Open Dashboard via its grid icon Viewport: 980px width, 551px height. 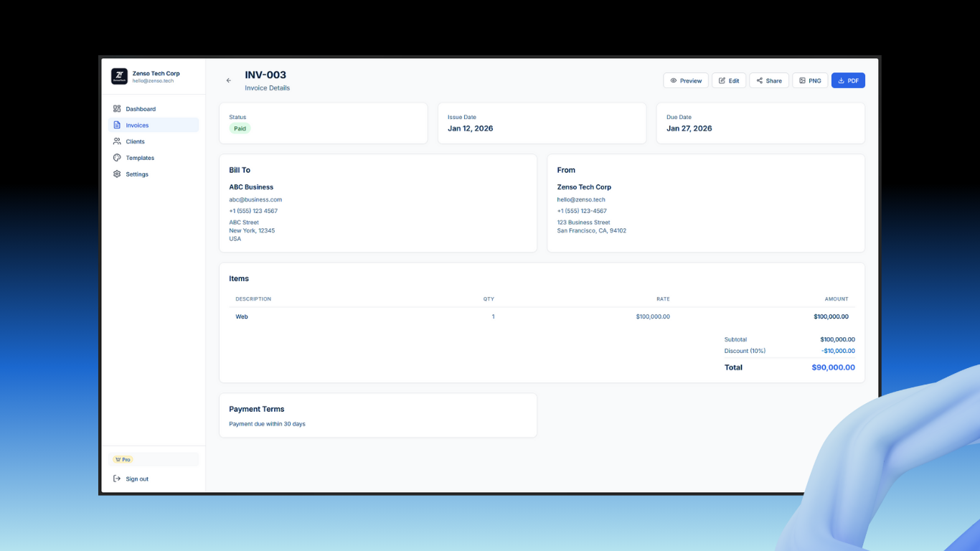(117, 108)
